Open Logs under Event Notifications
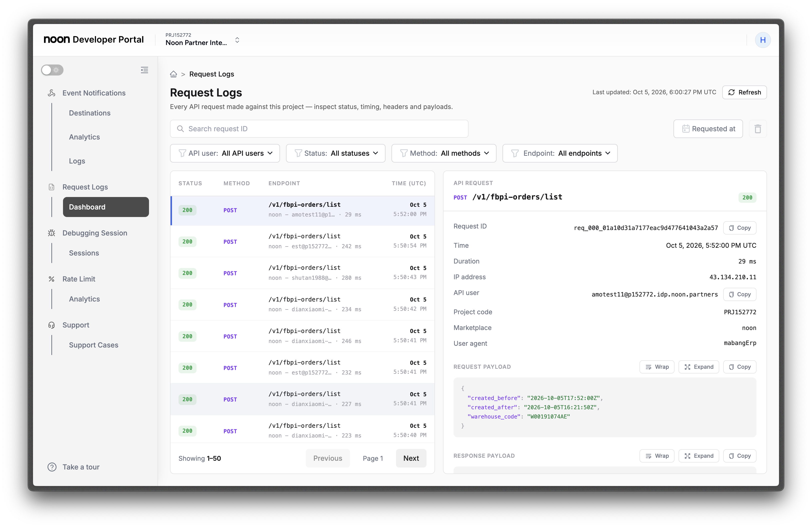 (x=77, y=161)
